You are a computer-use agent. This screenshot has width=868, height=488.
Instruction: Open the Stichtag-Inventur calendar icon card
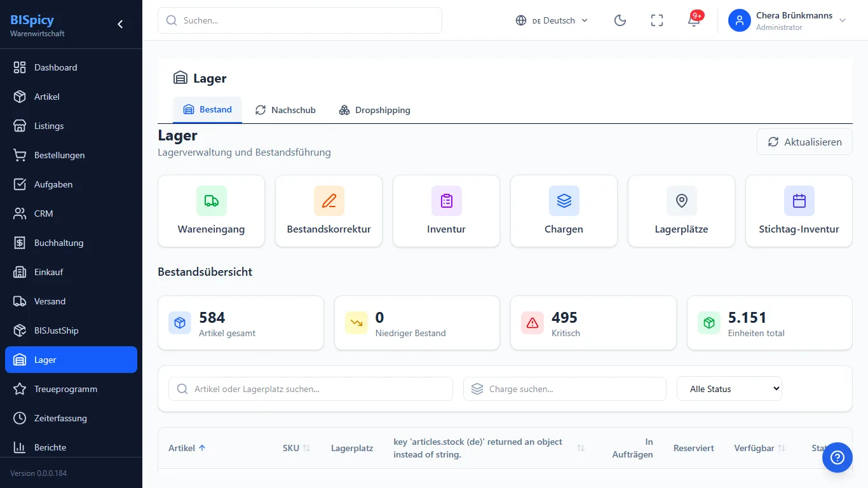coord(799,211)
